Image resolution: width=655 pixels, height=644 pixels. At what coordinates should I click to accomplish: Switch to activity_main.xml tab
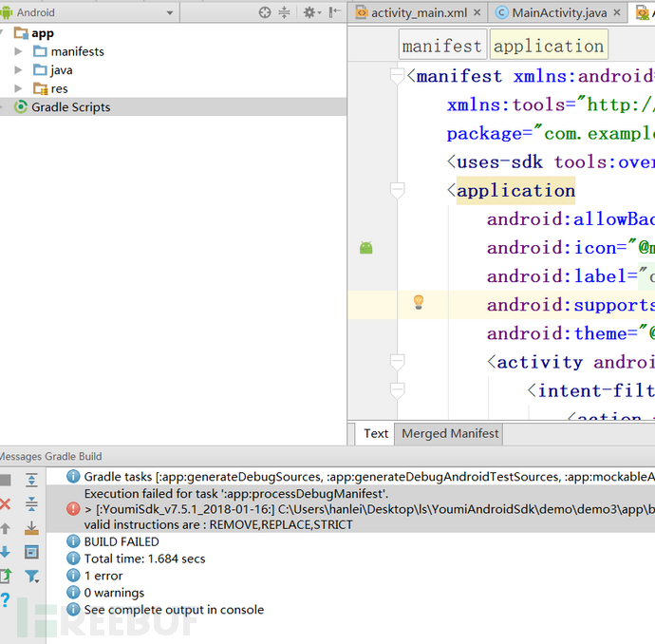tap(419, 13)
